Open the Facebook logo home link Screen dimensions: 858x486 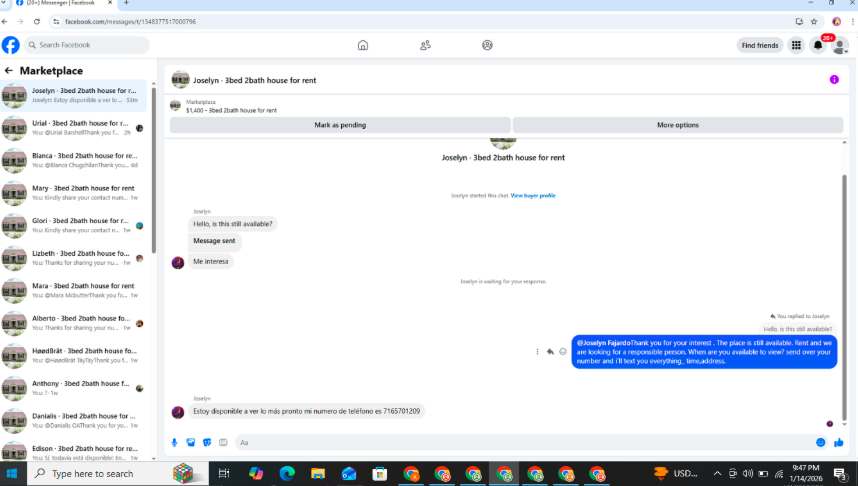10,45
